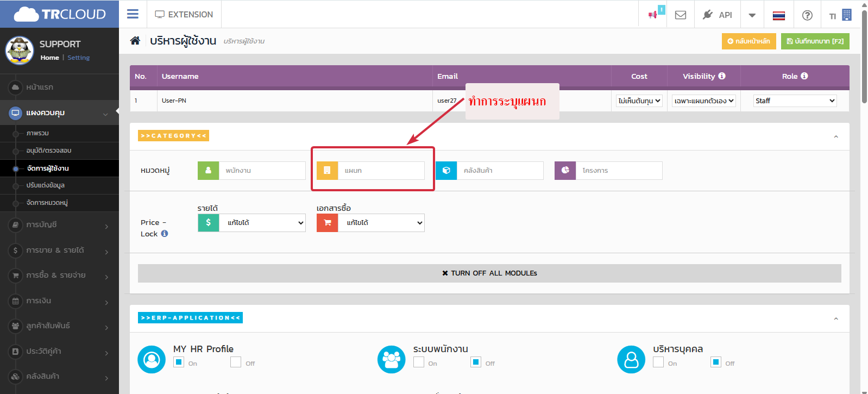Open the mail envelope icon

[x=680, y=15]
